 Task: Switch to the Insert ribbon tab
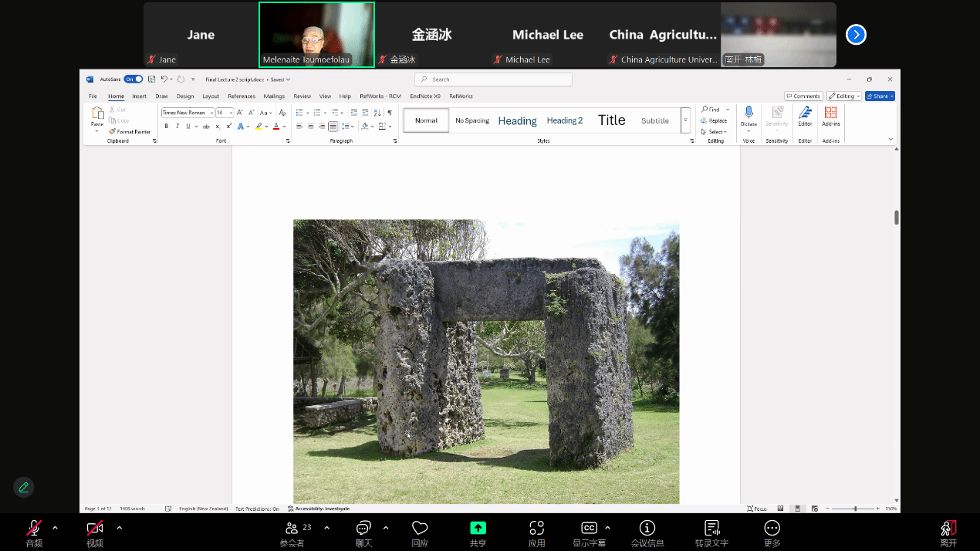tap(139, 96)
